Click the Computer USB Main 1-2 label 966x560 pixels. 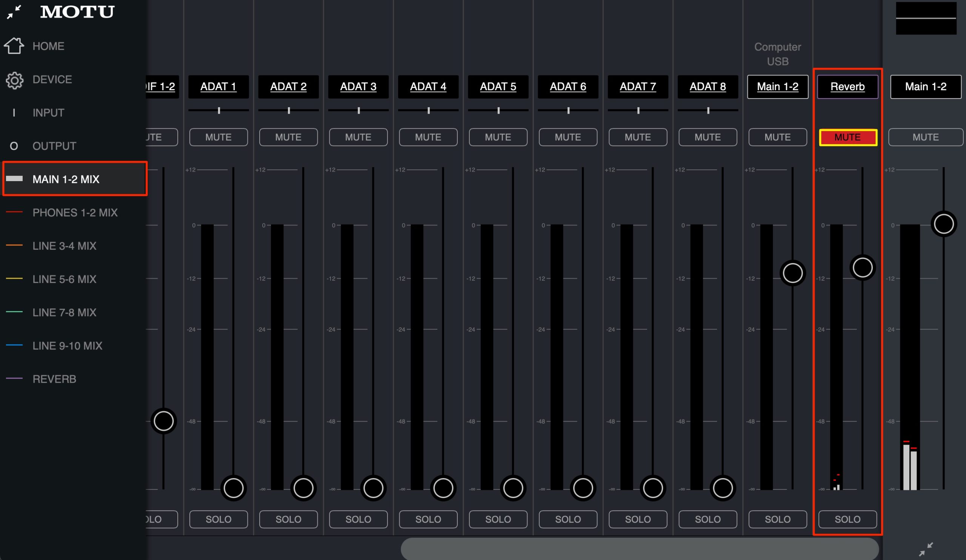click(778, 87)
